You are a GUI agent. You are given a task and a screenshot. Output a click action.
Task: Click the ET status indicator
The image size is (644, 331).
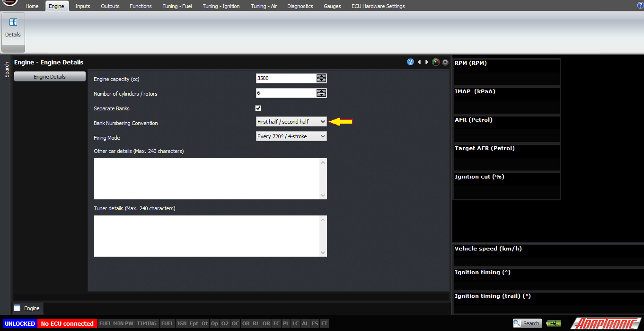pyautogui.click(x=324, y=324)
